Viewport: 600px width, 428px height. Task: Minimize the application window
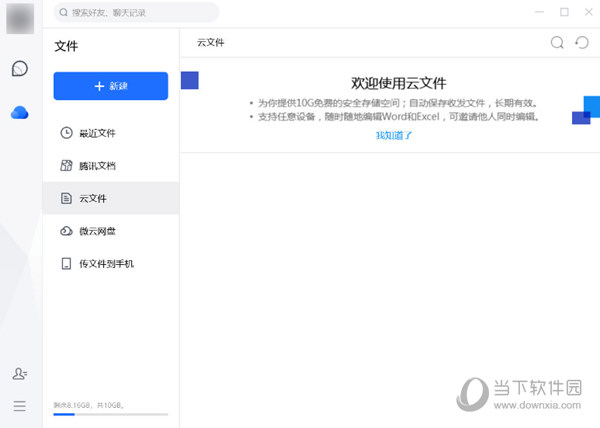540,12
